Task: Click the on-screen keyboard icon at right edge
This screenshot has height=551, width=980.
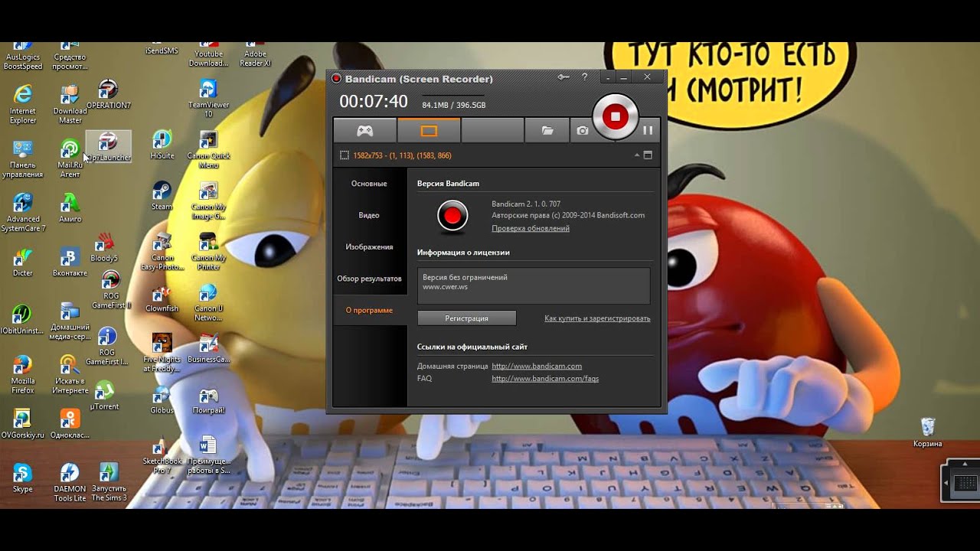Action: point(965,482)
